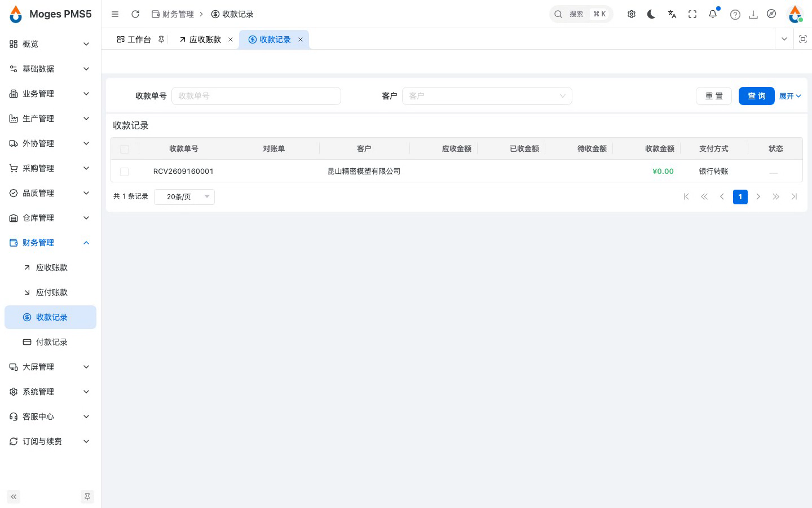
Task: Collapse sidebar with double-arrow icon
Action: (14, 497)
